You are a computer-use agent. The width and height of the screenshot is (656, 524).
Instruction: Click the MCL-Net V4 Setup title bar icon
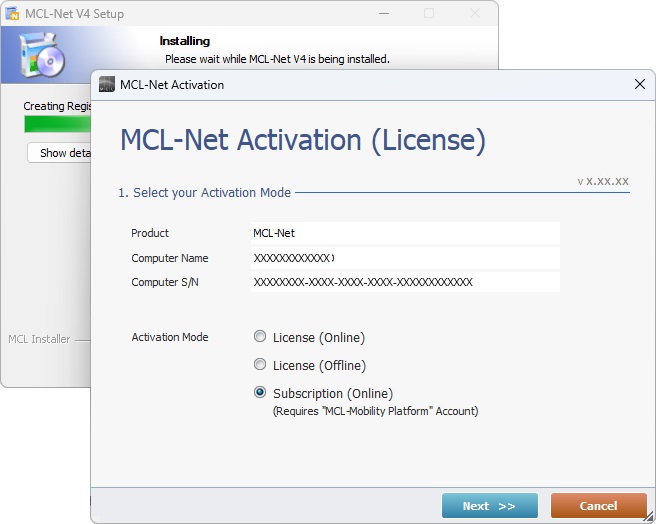click(13, 13)
